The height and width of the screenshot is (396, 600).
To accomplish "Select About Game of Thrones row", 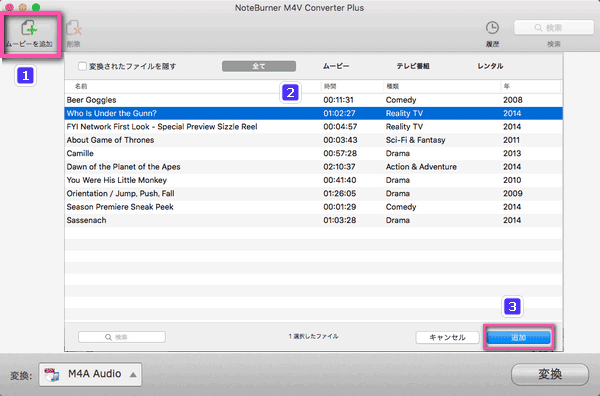I will [x=313, y=140].
